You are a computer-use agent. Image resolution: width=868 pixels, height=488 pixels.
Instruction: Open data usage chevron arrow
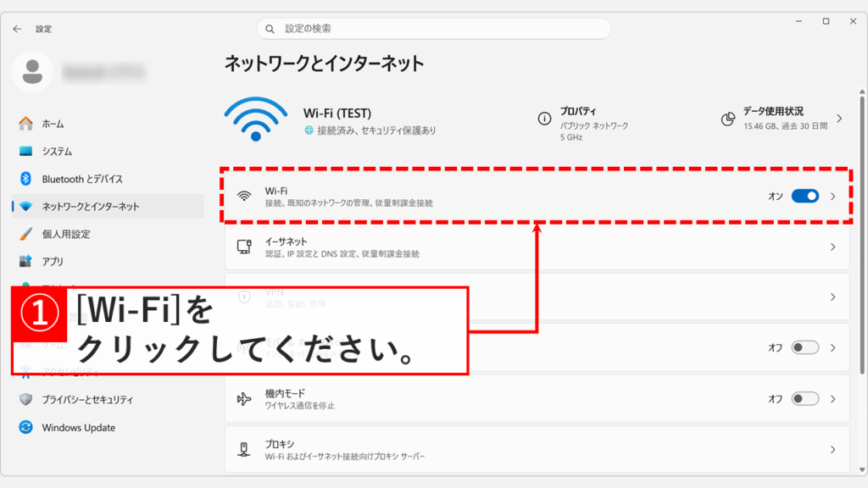click(x=840, y=119)
